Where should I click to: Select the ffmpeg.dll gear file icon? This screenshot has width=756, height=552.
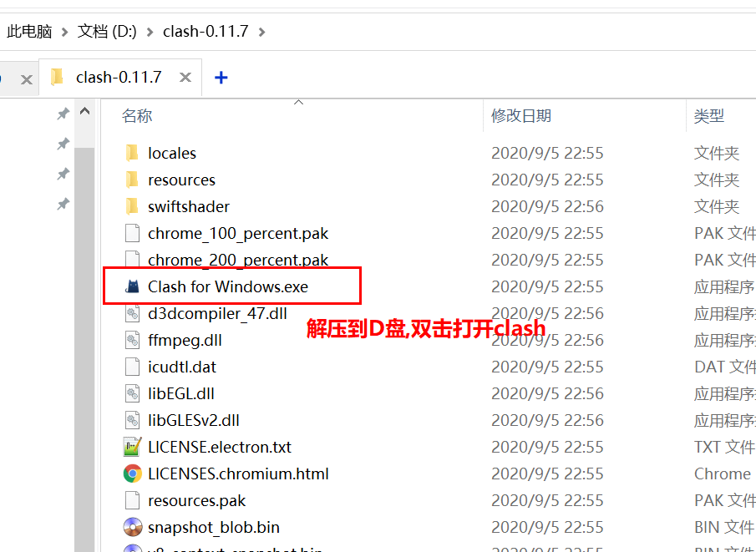133,340
